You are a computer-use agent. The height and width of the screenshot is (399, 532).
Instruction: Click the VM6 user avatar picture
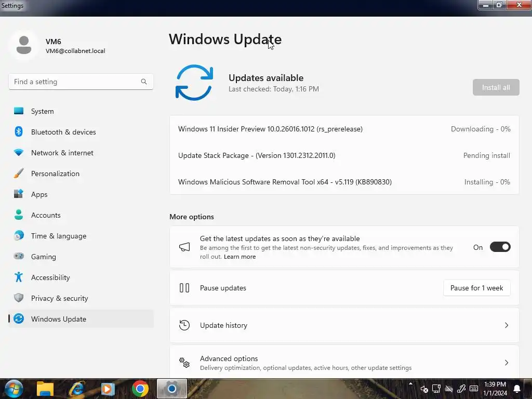click(24, 45)
